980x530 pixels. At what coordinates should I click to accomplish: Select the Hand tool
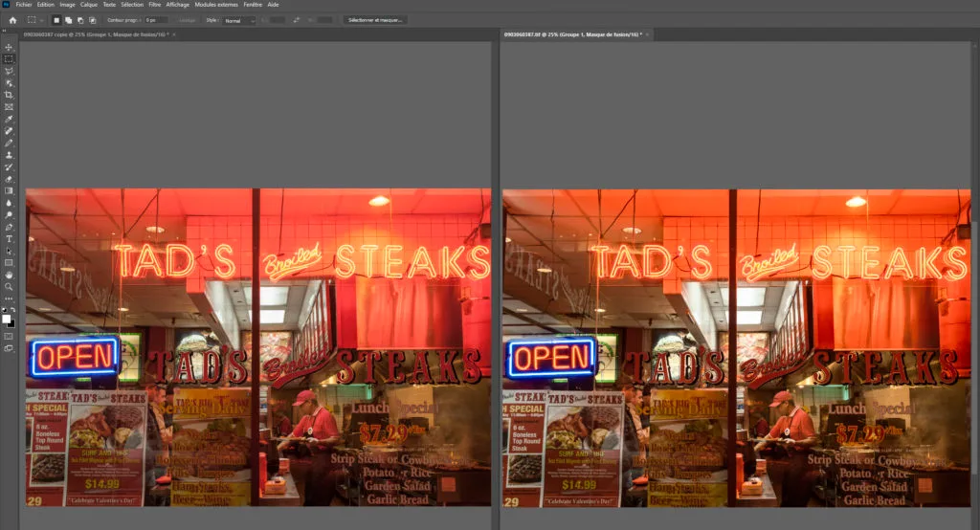coord(9,274)
